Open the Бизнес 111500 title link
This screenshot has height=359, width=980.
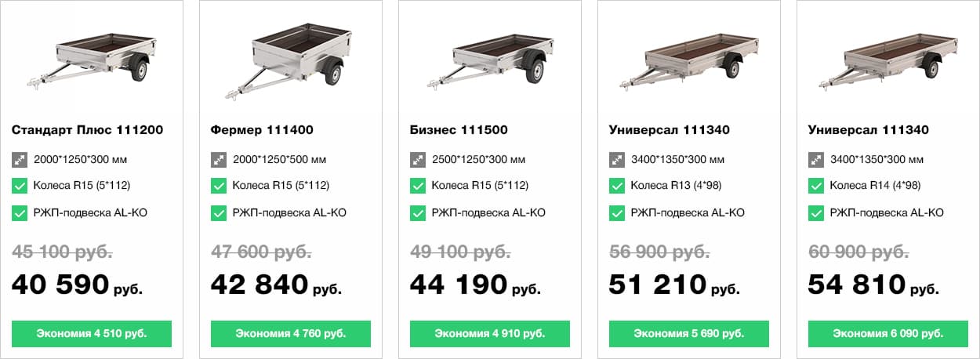[x=459, y=130]
